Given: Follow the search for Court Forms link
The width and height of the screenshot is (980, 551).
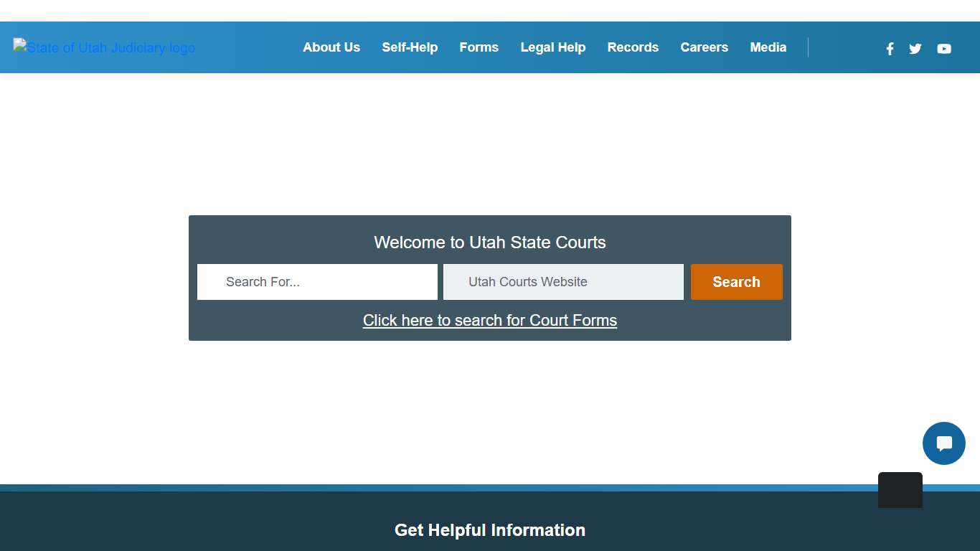Looking at the screenshot, I should pyautogui.click(x=490, y=320).
